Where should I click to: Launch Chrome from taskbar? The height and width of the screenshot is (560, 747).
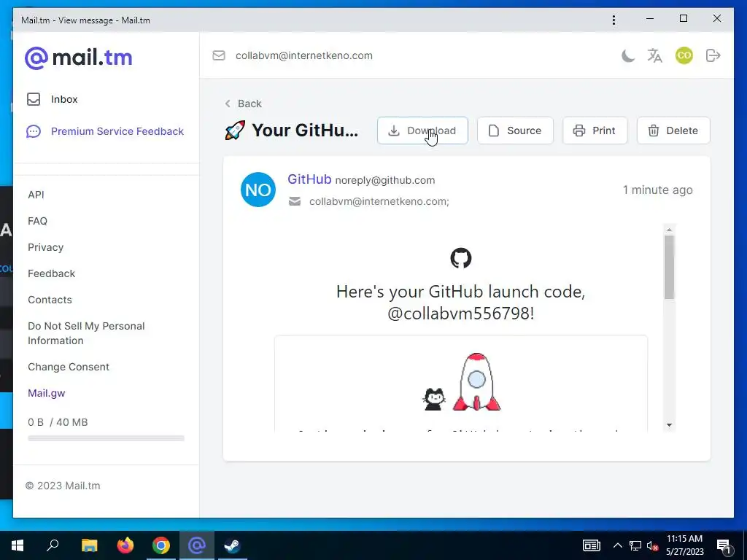(161, 545)
